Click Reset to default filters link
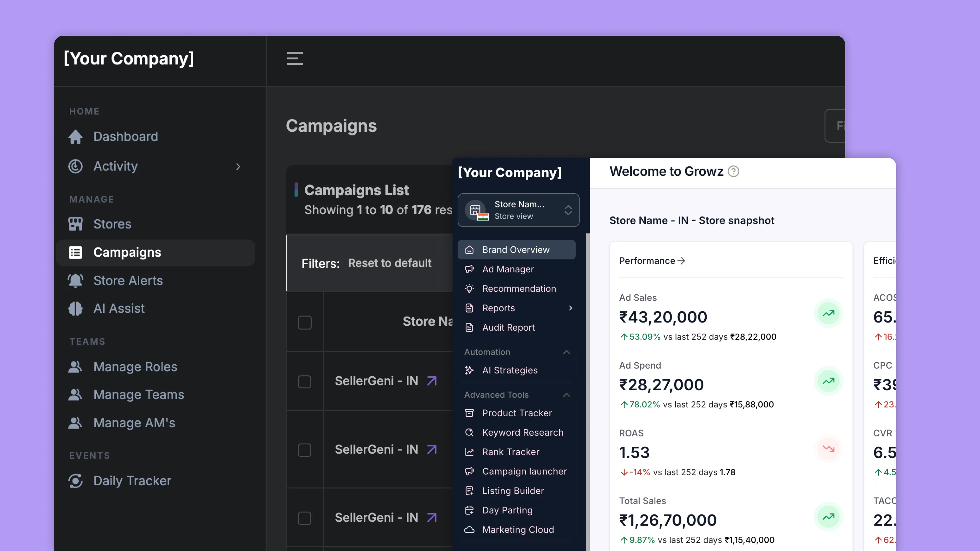 pos(389,263)
